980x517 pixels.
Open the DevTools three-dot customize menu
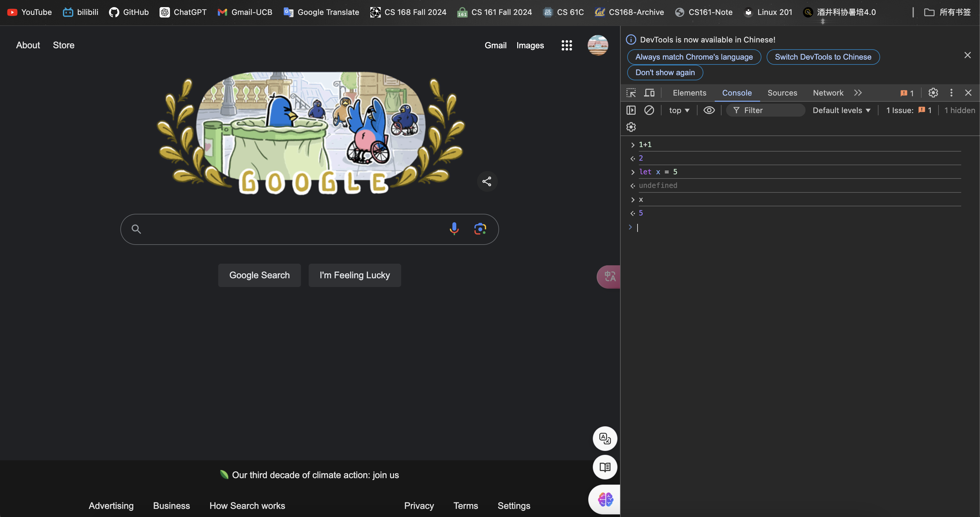pyautogui.click(x=951, y=93)
